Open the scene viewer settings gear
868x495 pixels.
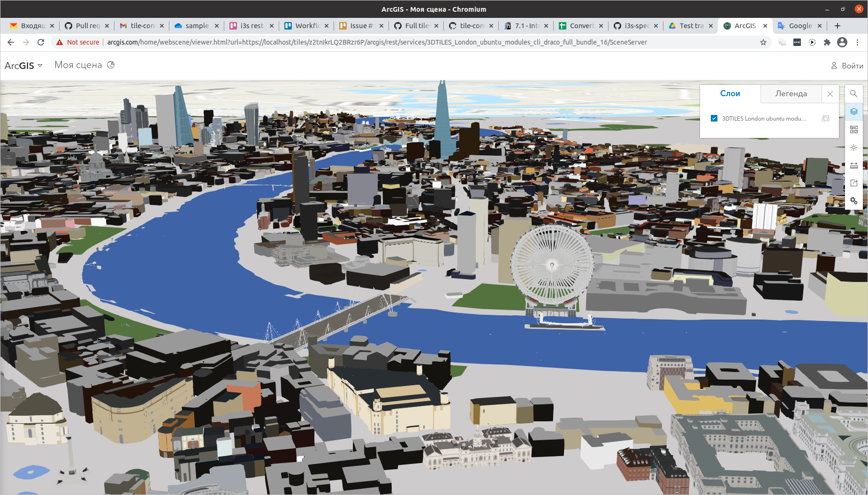[854, 201]
